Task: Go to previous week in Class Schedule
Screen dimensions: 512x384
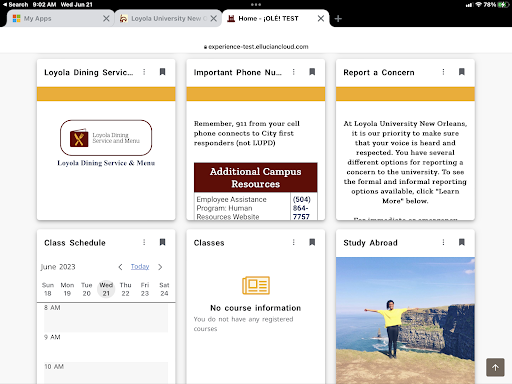Action: click(120, 267)
